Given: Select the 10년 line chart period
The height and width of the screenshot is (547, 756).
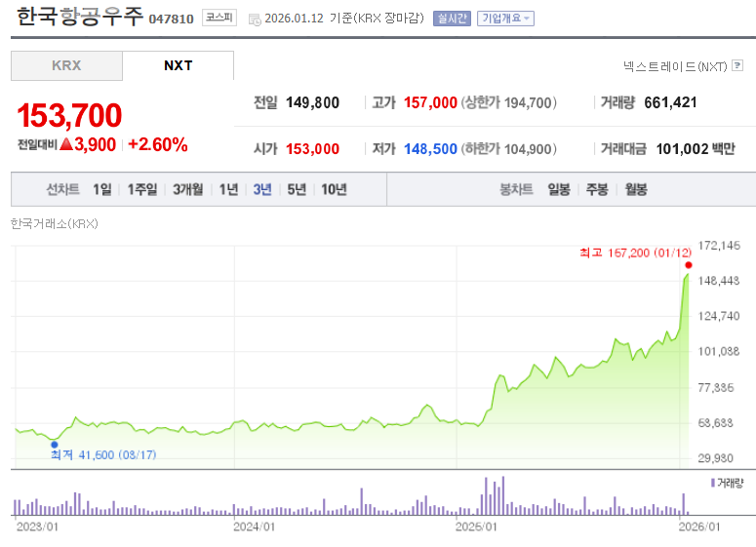Looking at the screenshot, I should point(334,189).
